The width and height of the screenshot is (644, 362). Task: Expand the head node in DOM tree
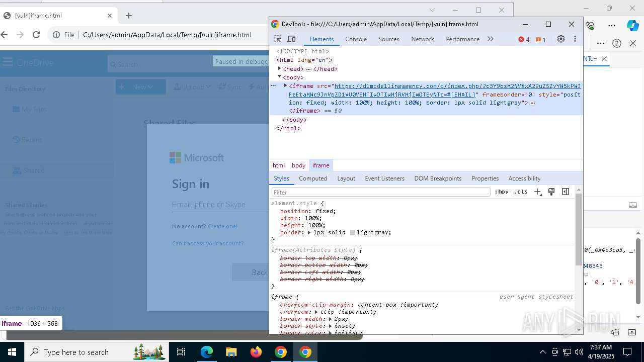279,69
